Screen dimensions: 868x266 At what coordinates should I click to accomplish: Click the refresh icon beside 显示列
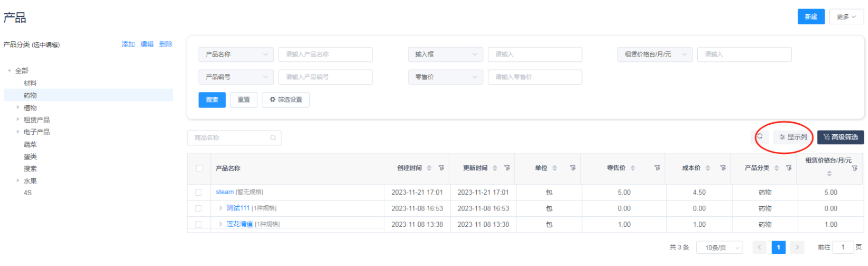[x=760, y=137]
